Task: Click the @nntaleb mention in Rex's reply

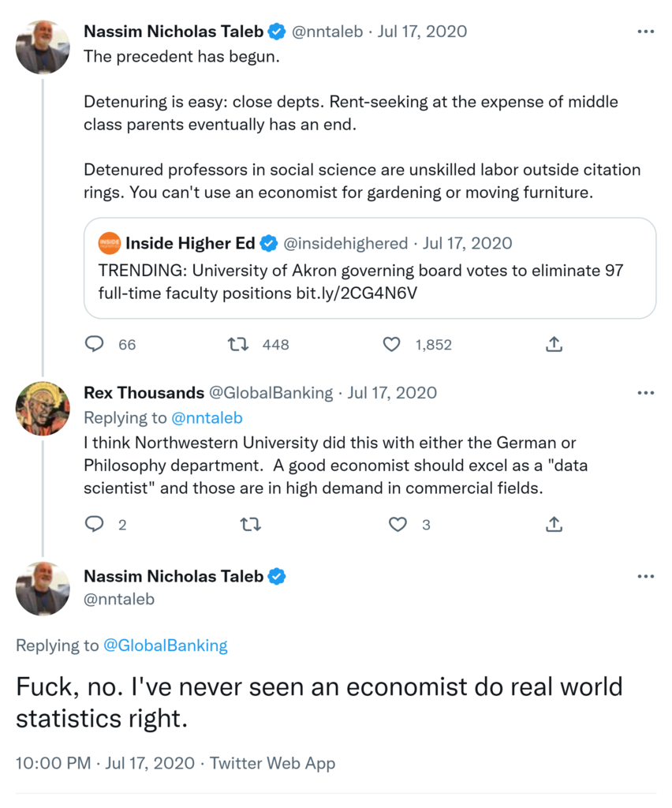Action: tap(207, 418)
